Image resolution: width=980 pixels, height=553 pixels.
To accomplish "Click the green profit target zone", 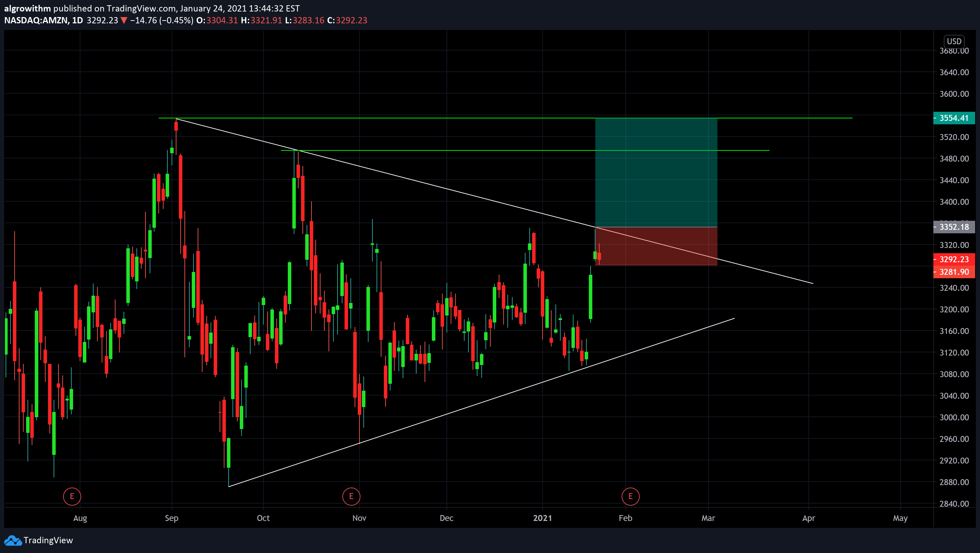I will pyautogui.click(x=656, y=172).
